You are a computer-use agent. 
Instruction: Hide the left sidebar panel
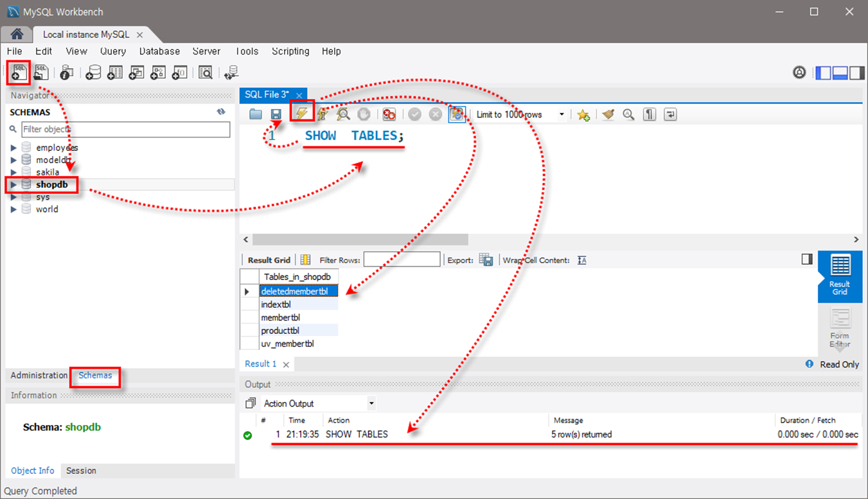[x=823, y=73]
